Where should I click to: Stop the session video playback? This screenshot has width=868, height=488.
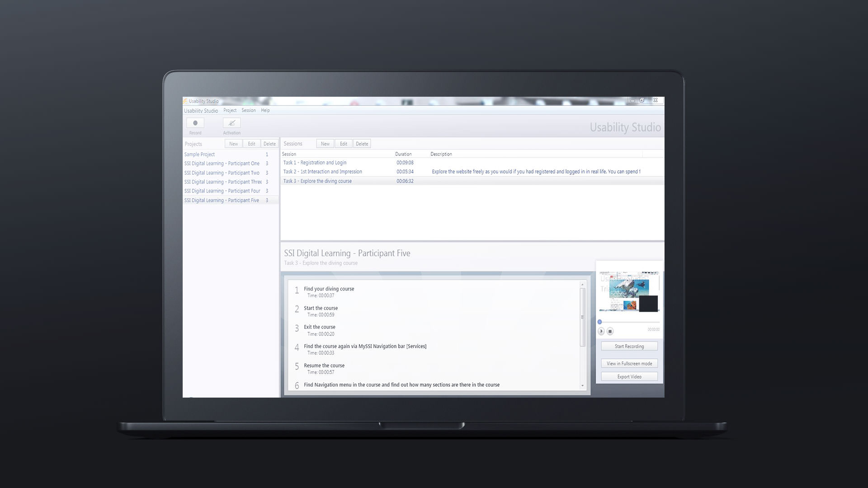tap(610, 331)
